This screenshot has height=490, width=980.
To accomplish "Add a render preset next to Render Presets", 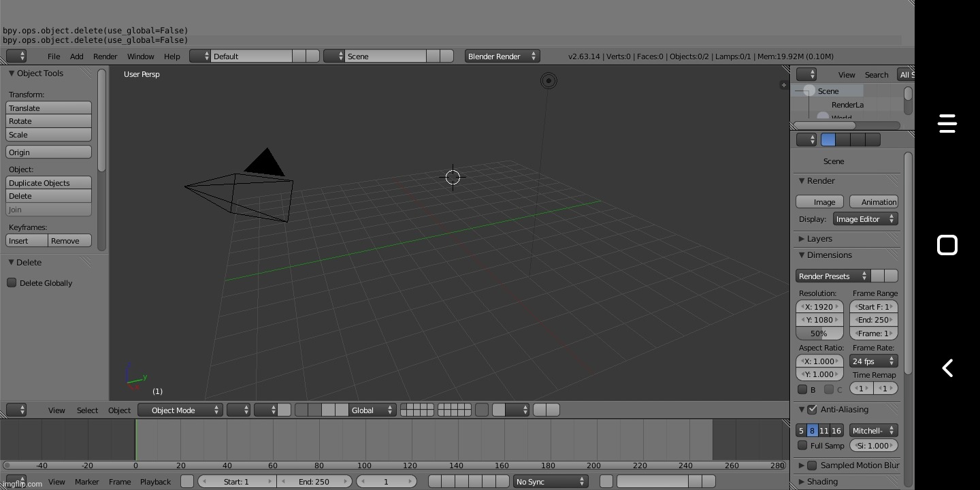I will (x=877, y=276).
